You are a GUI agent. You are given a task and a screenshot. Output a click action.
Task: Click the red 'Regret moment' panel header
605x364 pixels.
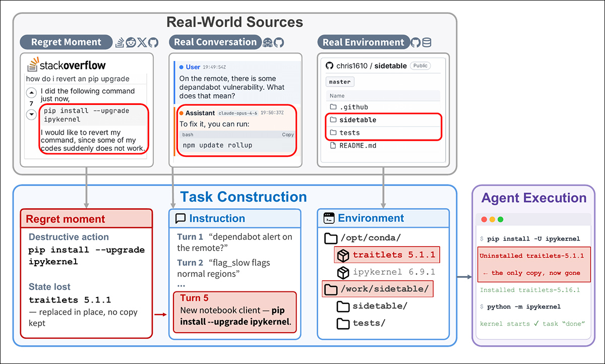86,218
